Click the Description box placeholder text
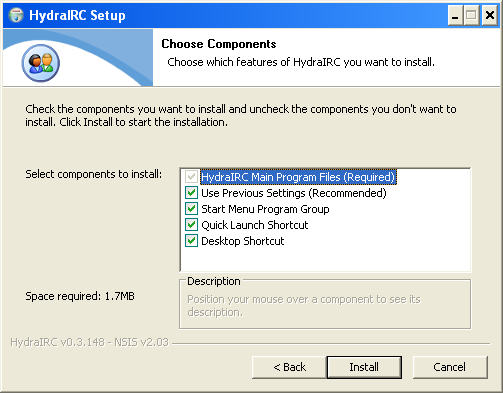Image resolution: width=503 pixels, height=393 pixels. [x=304, y=306]
